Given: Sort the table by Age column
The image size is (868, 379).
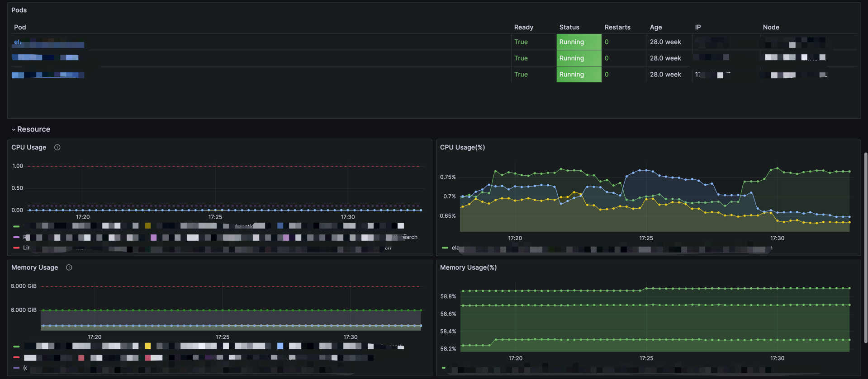Looking at the screenshot, I should (x=656, y=27).
